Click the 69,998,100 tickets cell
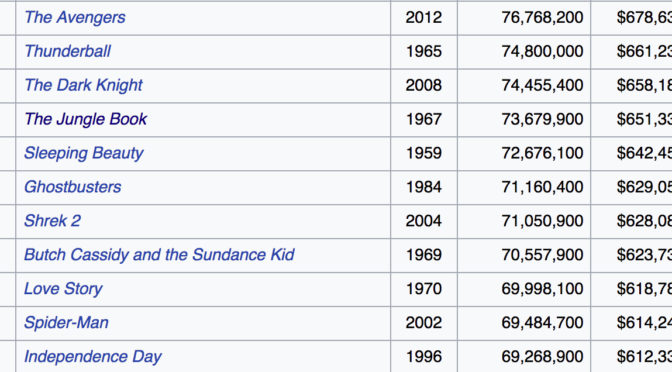This screenshot has width=672, height=372. point(524,289)
